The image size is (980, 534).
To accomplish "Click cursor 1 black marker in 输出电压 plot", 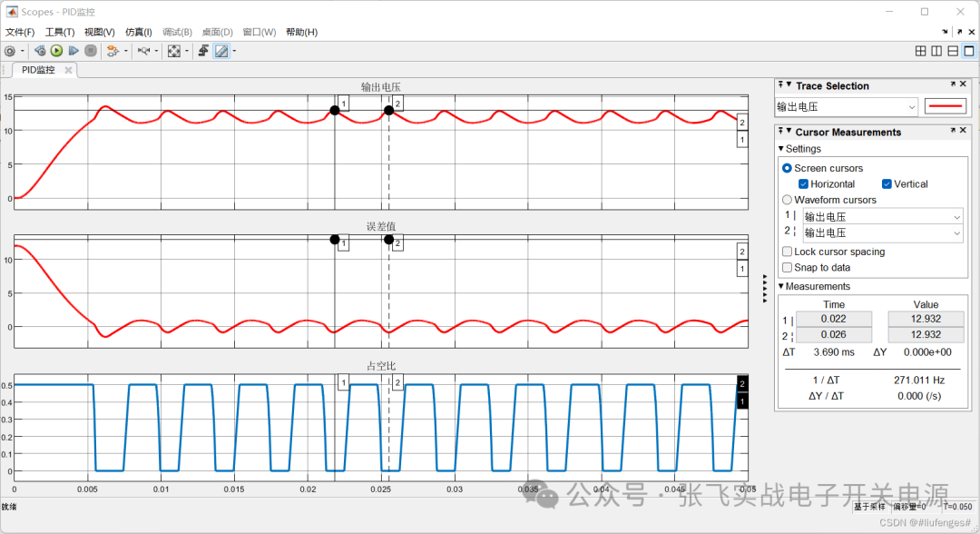I will point(335,110).
